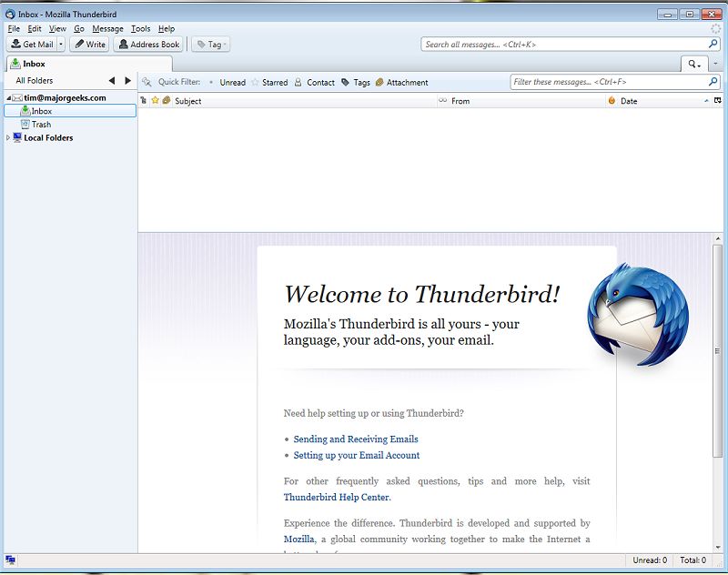
Task: Sort messages by Subject column
Action: click(304, 101)
